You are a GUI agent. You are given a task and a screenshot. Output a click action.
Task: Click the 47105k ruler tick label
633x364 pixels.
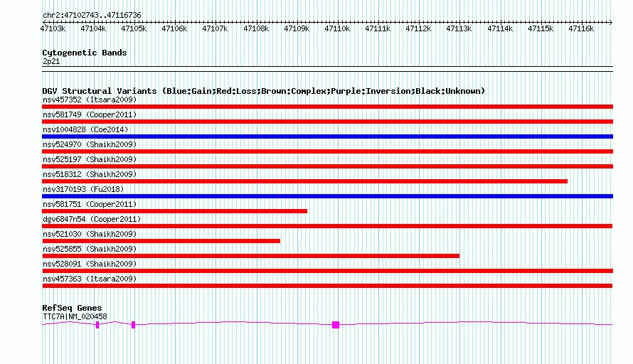[134, 28]
